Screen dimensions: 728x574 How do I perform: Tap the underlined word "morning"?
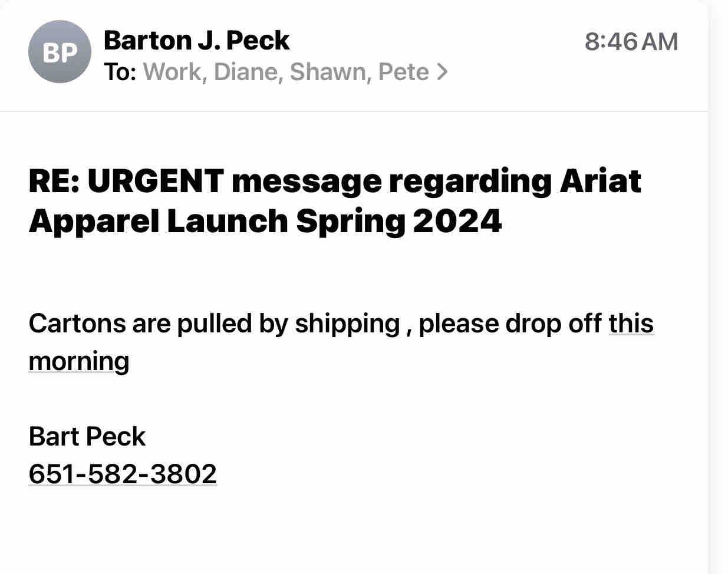[x=78, y=361]
